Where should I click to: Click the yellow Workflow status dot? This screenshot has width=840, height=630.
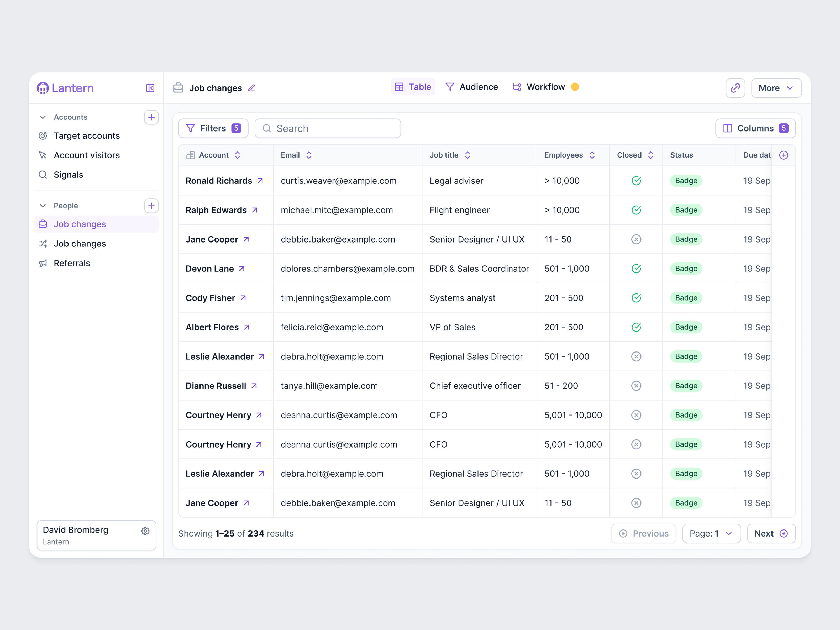[575, 87]
